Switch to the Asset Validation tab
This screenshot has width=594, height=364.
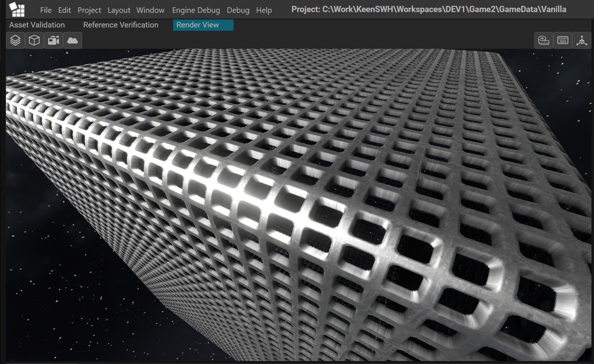pos(37,25)
